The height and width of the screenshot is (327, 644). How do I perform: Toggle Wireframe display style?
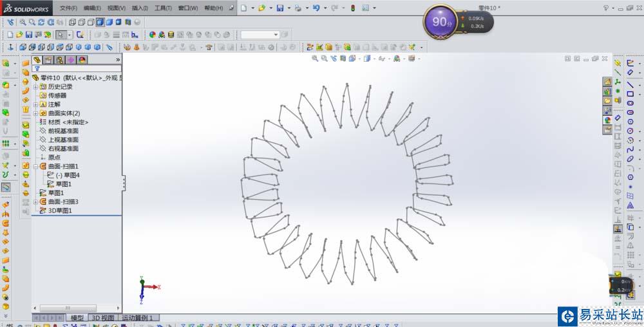tap(72, 22)
